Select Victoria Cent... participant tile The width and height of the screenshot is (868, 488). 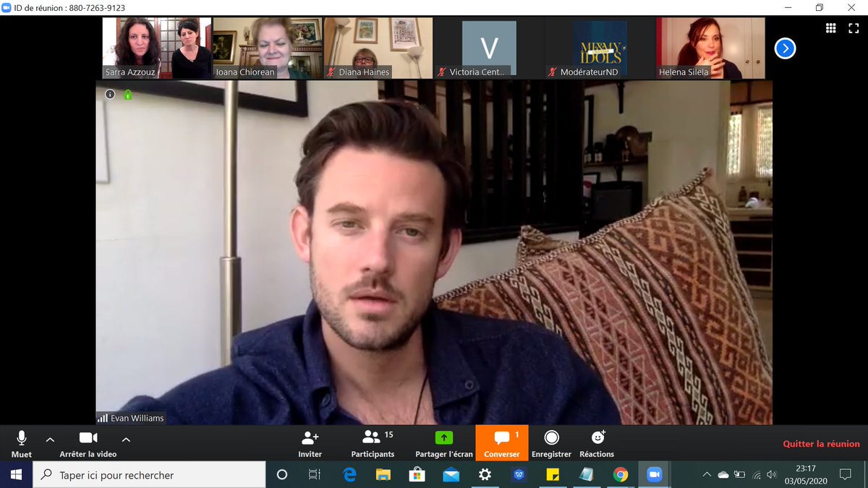(x=489, y=48)
